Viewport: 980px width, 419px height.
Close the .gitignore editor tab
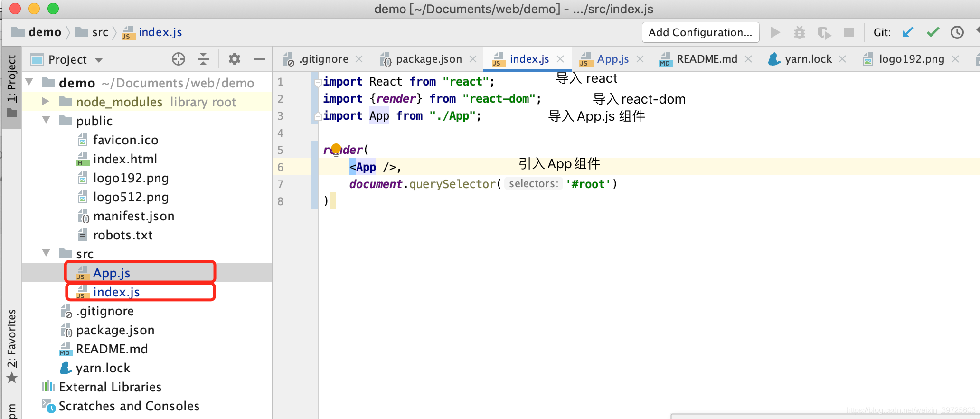click(359, 59)
